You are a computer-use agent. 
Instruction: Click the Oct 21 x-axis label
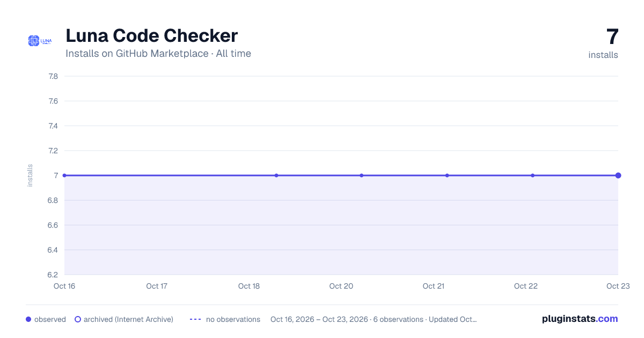(434, 286)
